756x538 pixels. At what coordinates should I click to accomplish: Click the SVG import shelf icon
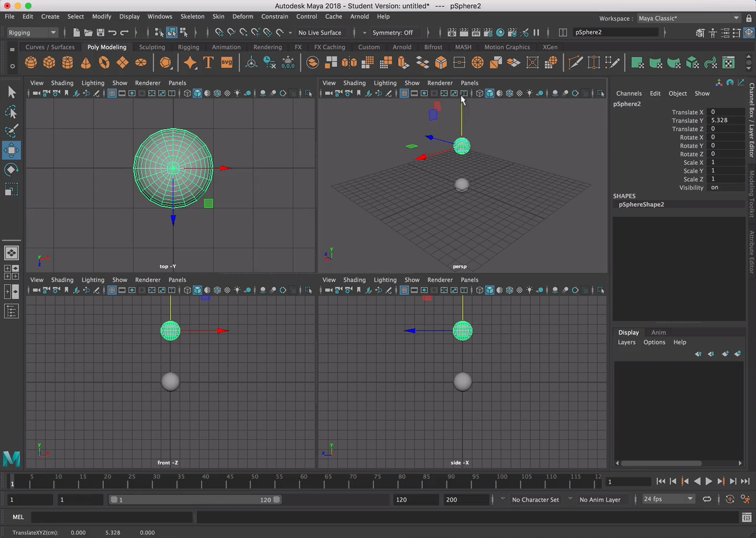click(227, 63)
